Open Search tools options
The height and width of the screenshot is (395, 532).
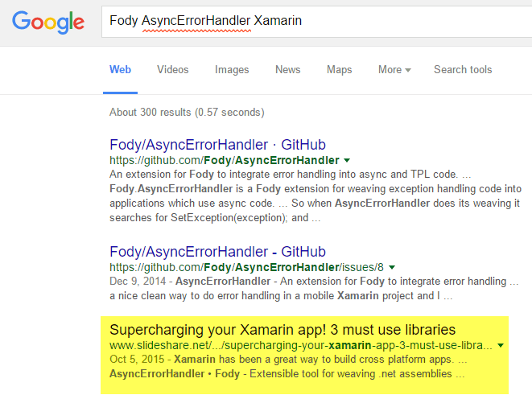click(x=463, y=70)
